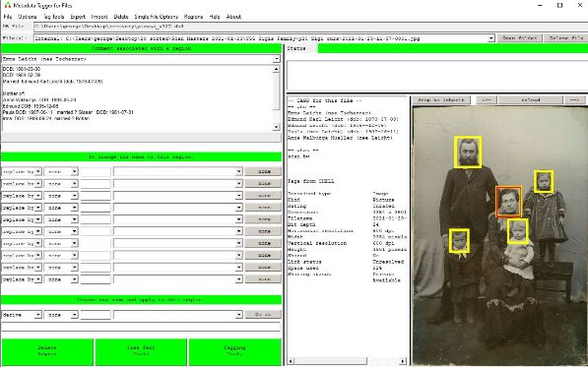Click the 'Space used' row in Shell tags

335,269
